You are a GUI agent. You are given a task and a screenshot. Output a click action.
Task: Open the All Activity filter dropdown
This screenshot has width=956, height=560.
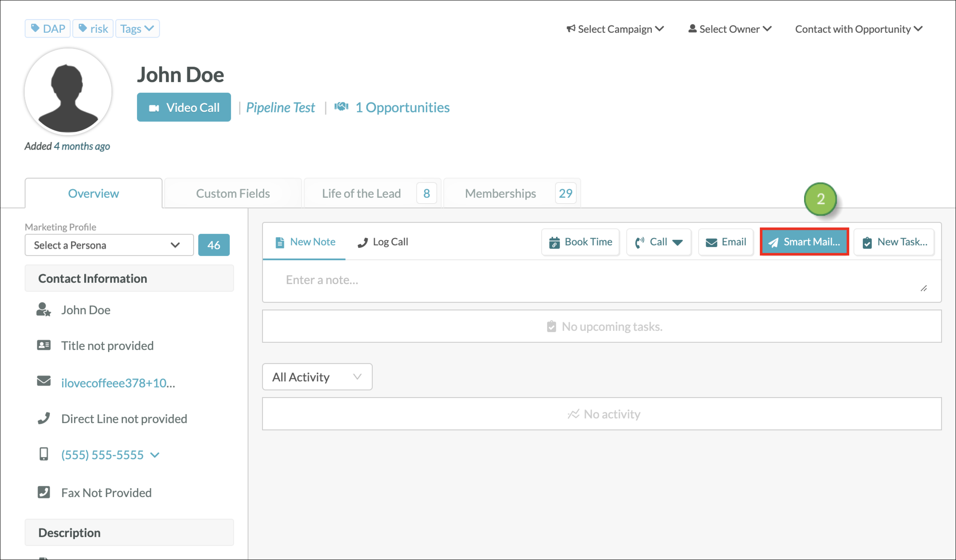pos(317,377)
